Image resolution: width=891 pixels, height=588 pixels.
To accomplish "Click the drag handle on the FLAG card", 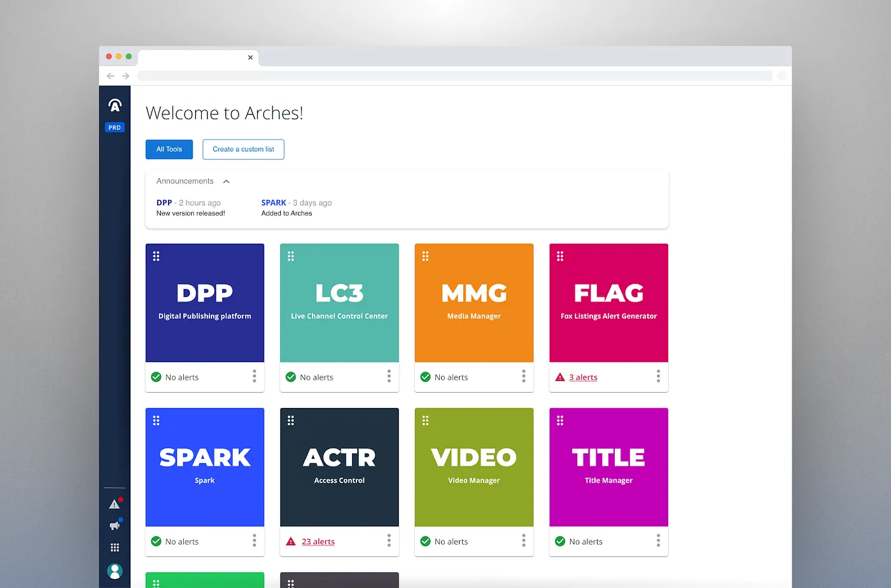I will pos(560,256).
